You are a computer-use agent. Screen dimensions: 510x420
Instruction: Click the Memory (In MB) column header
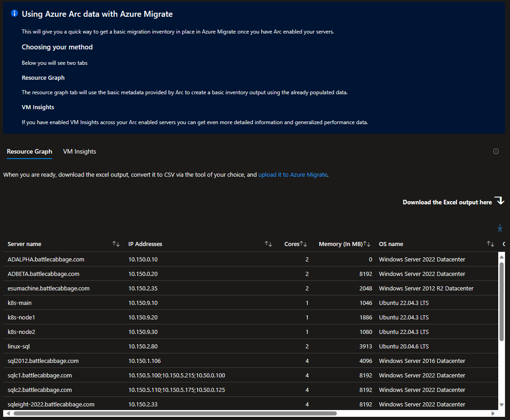[x=340, y=244]
